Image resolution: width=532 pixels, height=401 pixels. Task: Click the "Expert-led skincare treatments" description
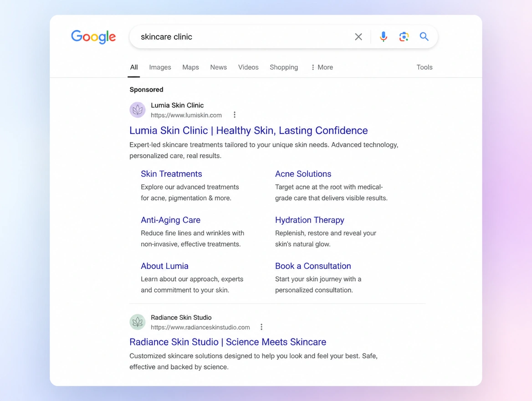(264, 150)
